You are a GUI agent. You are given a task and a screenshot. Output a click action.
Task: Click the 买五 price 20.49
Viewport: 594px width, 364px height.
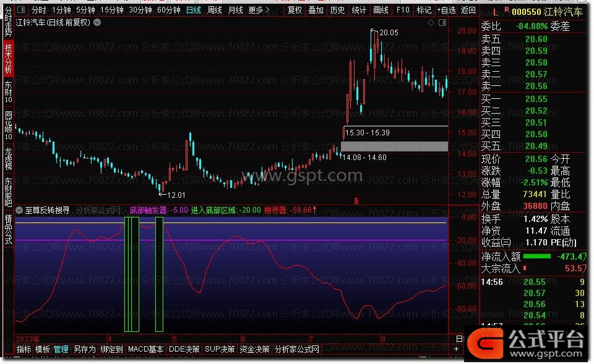pos(536,146)
